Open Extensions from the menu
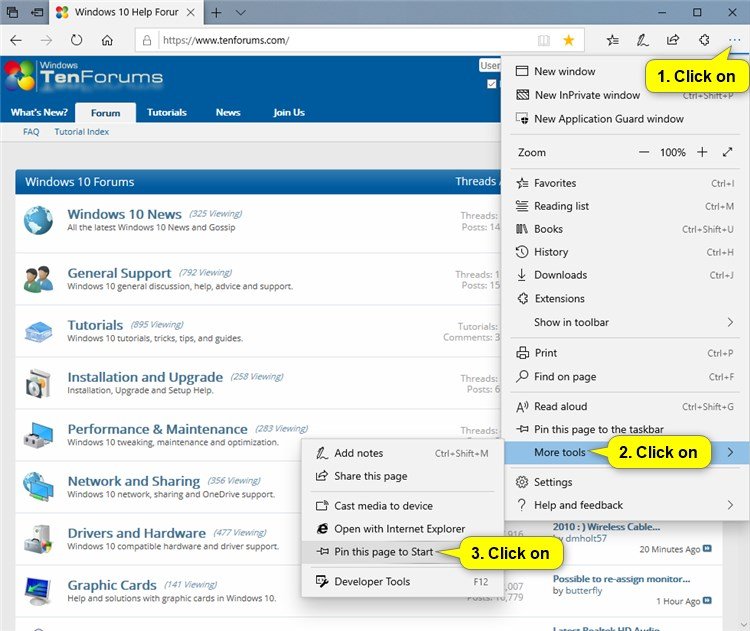750x631 pixels. (624, 299)
